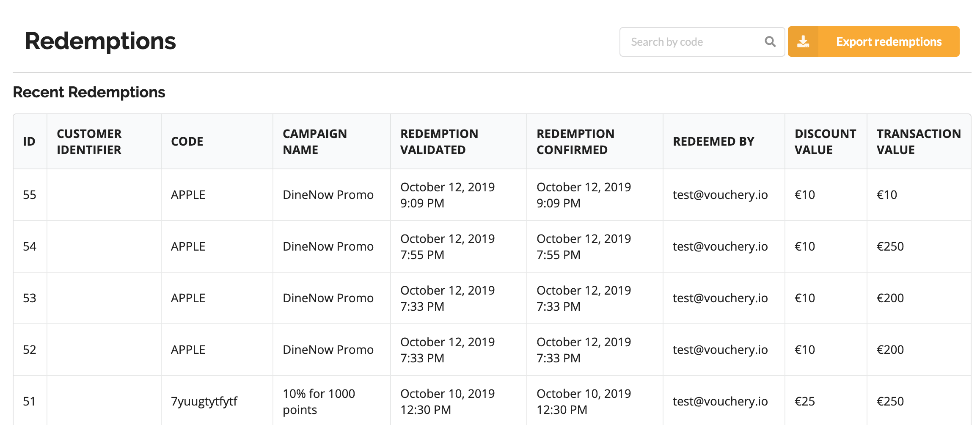Screen dimensions: 980x425
Task: Click the search magnifier icon
Action: pos(770,42)
